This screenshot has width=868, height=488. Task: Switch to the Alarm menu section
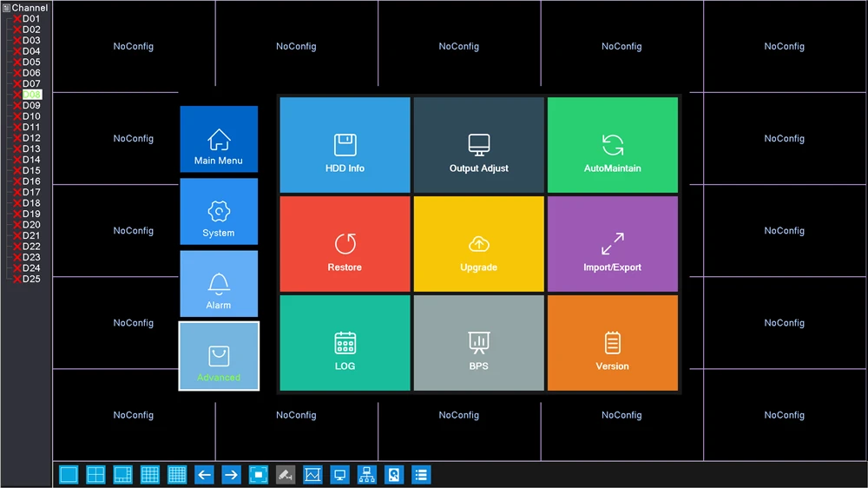219,284
